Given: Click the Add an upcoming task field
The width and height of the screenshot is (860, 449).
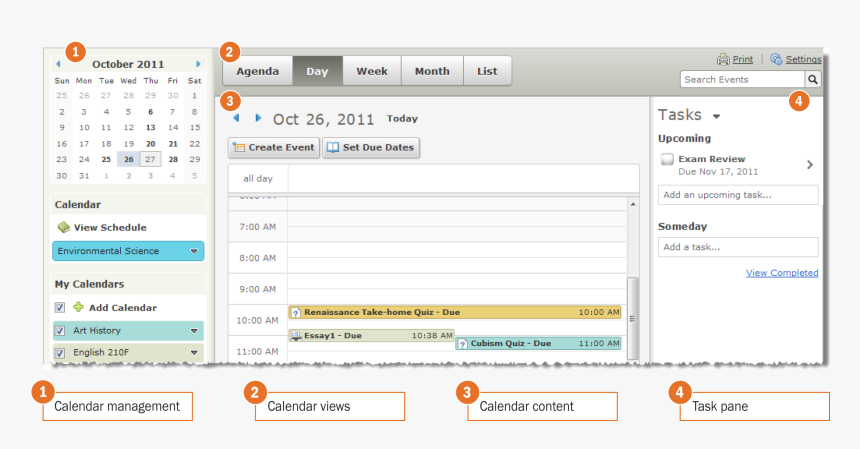Looking at the screenshot, I should click(738, 195).
